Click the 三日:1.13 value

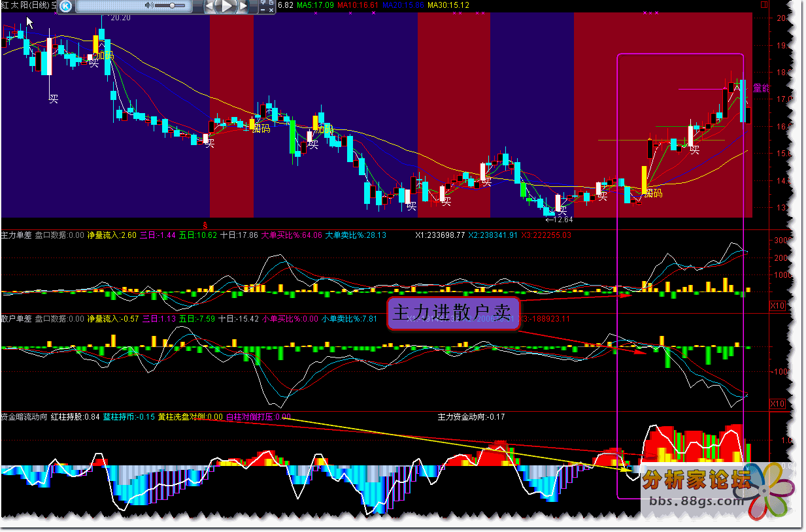pos(159,319)
